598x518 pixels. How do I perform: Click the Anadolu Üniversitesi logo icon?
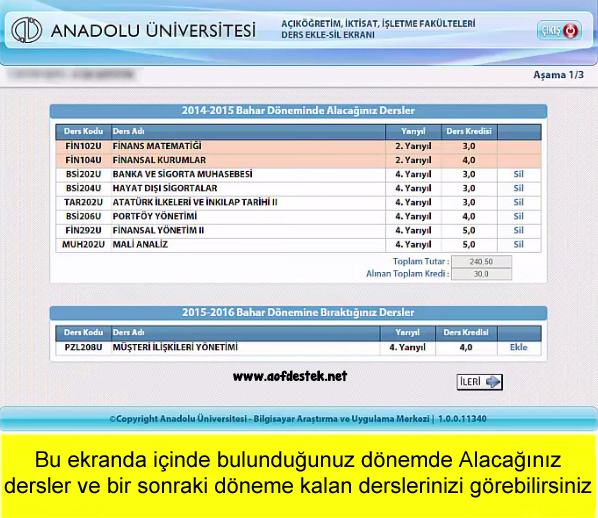27,30
